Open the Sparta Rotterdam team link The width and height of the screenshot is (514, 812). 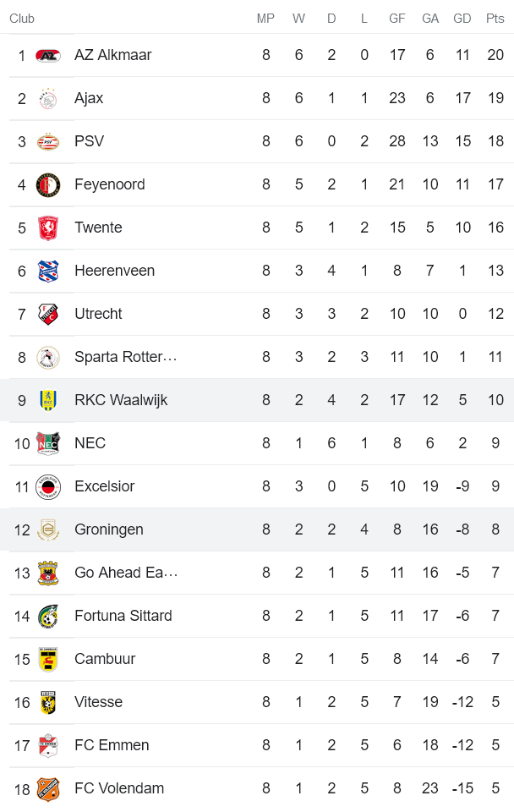[x=125, y=357]
